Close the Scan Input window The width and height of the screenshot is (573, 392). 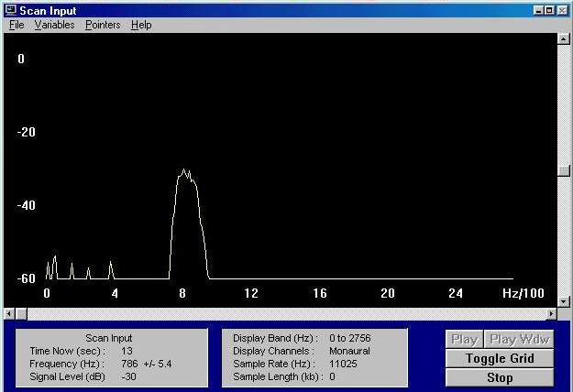click(563, 9)
